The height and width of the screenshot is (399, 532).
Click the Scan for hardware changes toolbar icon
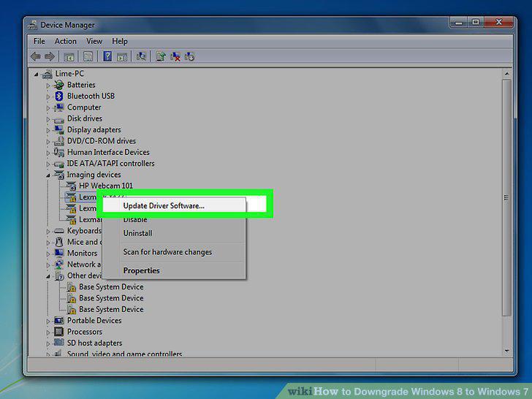click(141, 56)
